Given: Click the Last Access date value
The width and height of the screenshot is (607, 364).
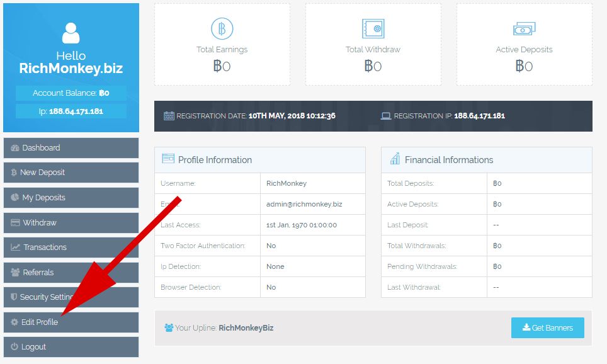Looking at the screenshot, I should (x=302, y=225).
